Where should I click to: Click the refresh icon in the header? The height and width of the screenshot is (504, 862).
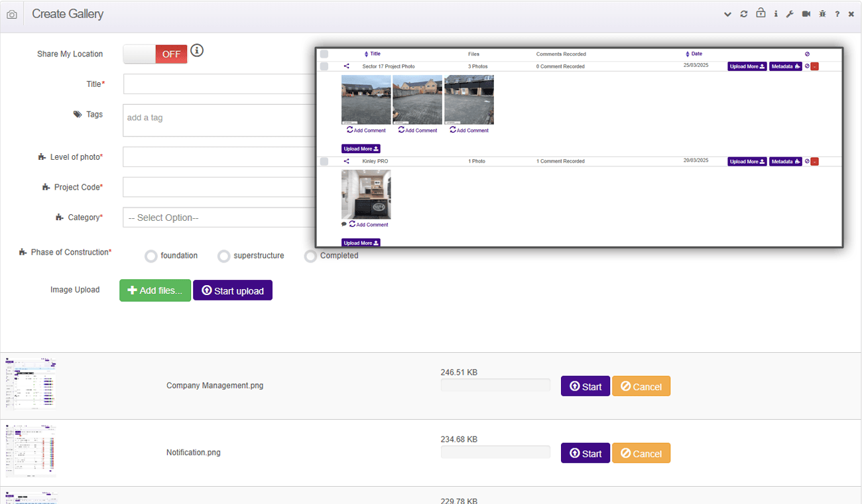[744, 14]
